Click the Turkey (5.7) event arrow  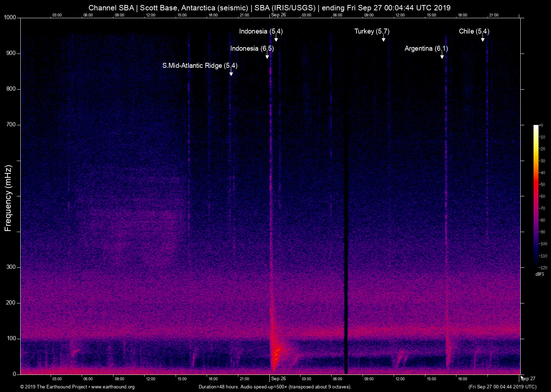click(383, 39)
